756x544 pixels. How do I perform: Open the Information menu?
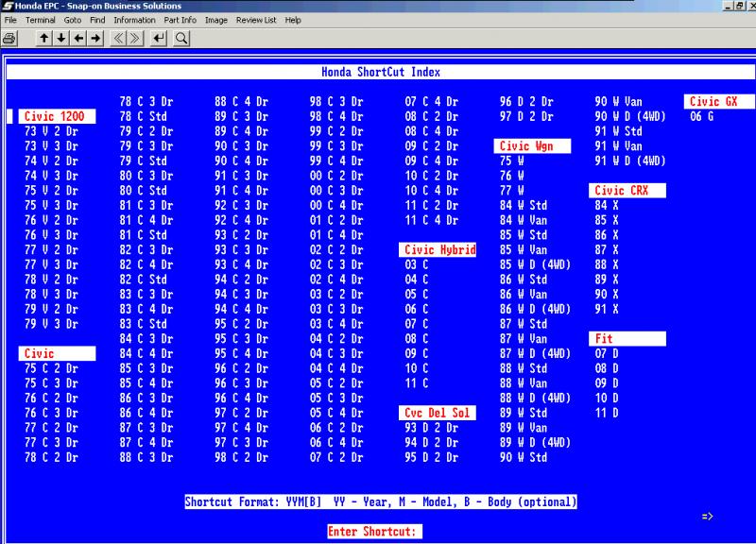tap(134, 20)
